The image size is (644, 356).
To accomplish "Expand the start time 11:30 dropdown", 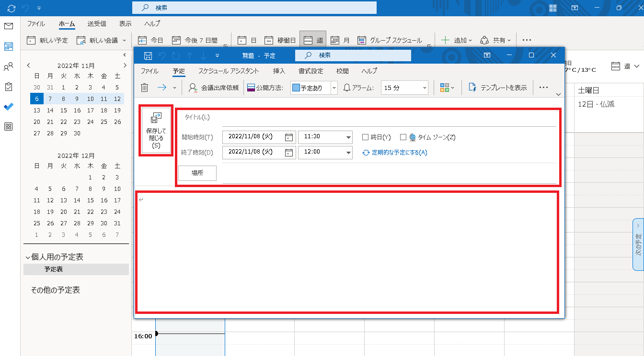I will [348, 137].
